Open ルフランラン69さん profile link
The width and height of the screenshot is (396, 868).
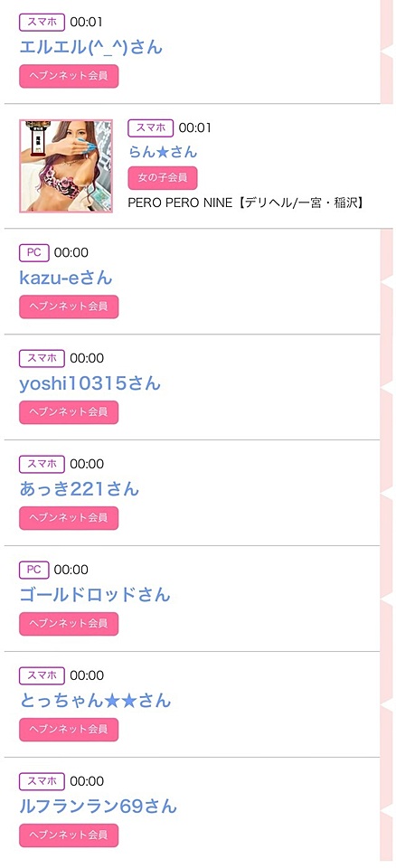click(x=98, y=806)
